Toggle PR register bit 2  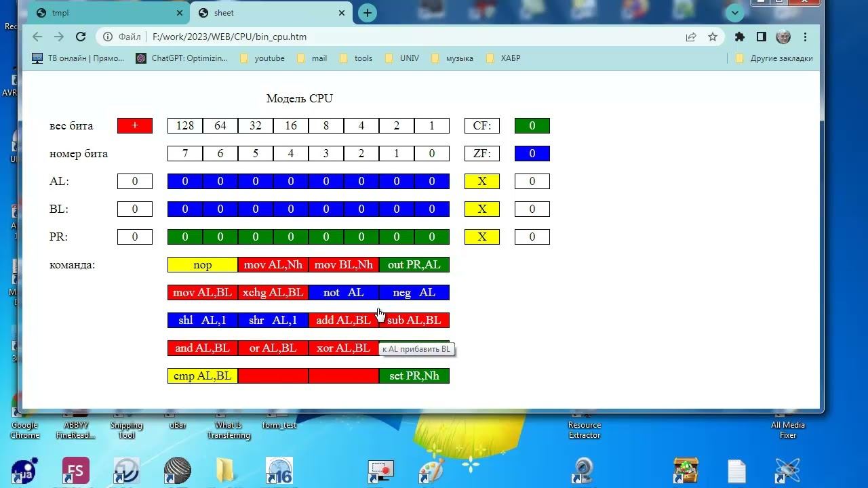point(361,237)
